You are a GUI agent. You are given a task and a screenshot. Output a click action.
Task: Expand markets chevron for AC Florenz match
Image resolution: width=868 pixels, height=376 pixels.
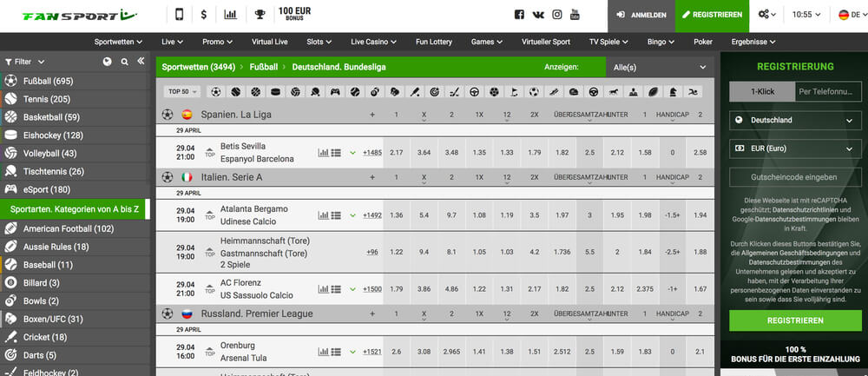click(352, 289)
